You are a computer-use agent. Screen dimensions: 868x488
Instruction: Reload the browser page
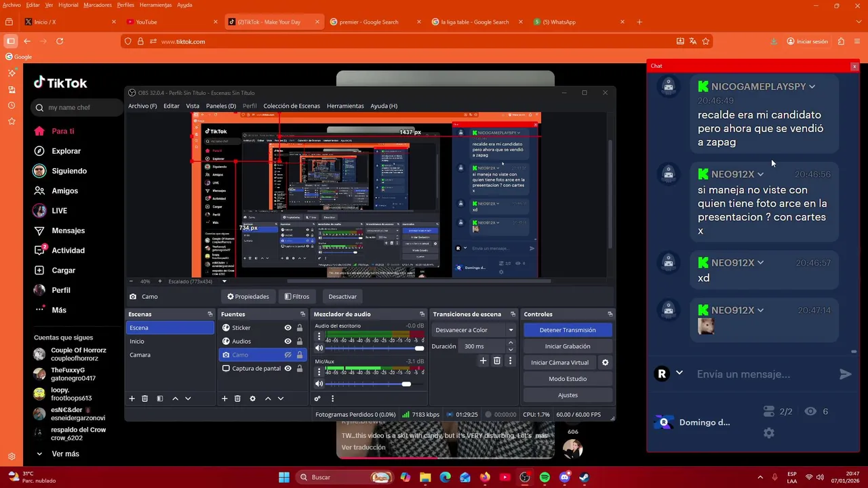[x=60, y=41]
